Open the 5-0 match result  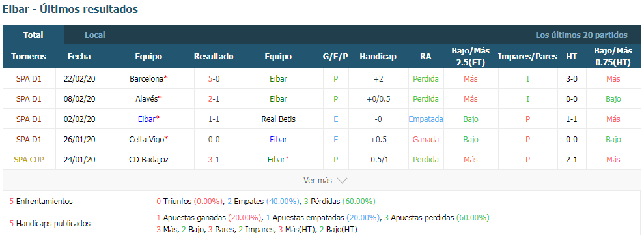point(214,79)
